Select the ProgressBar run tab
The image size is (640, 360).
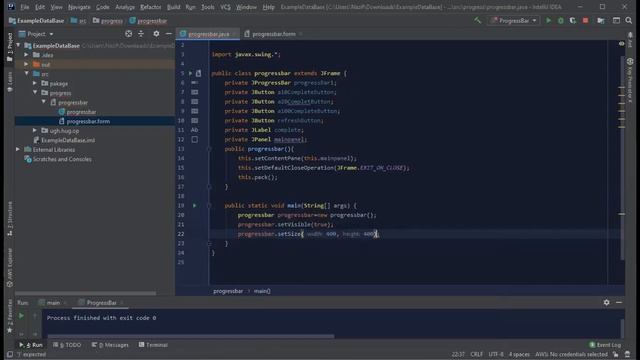101,302
